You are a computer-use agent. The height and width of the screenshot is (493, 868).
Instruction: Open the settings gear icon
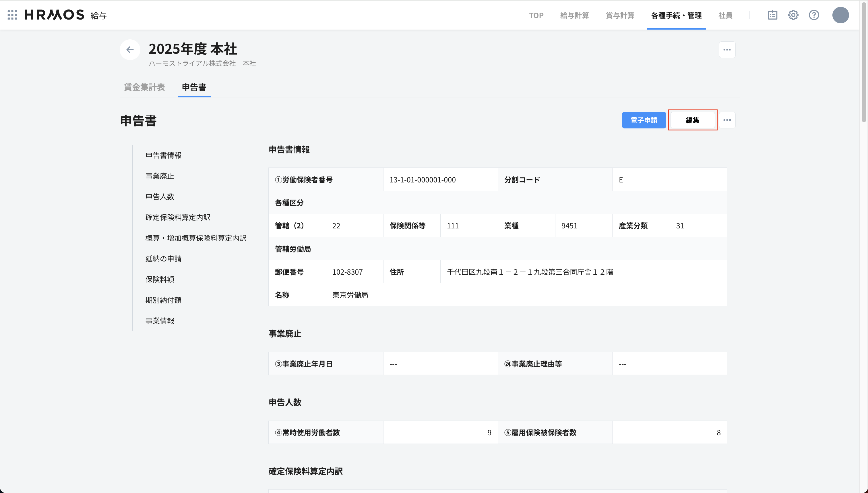coord(793,15)
